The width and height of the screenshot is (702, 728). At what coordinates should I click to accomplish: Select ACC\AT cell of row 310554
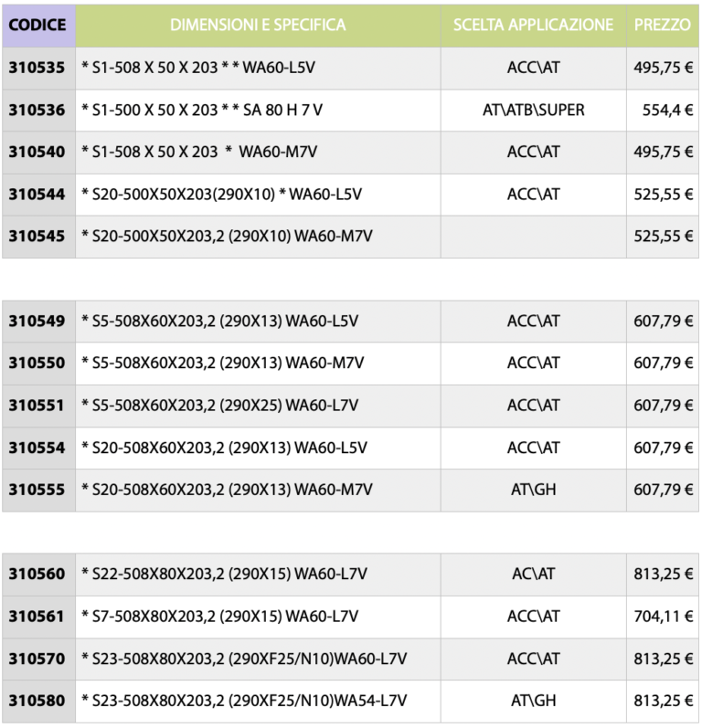coord(533,448)
